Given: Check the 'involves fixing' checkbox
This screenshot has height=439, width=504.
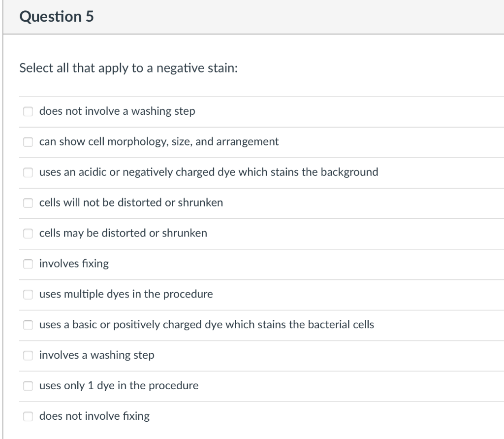Looking at the screenshot, I should [x=28, y=264].
